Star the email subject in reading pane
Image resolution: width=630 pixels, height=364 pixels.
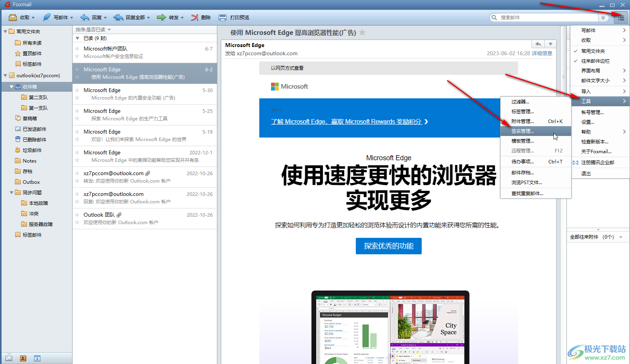coord(362,33)
